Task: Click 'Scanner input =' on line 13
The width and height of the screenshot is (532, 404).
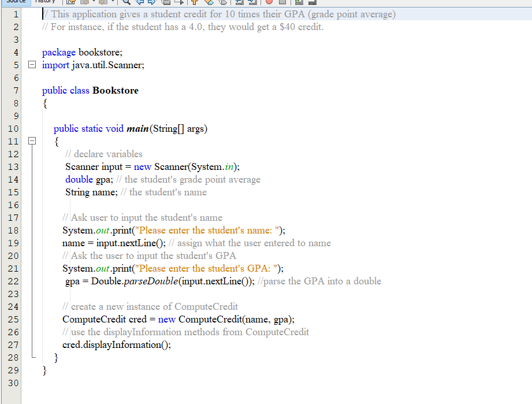Action: 98,167
